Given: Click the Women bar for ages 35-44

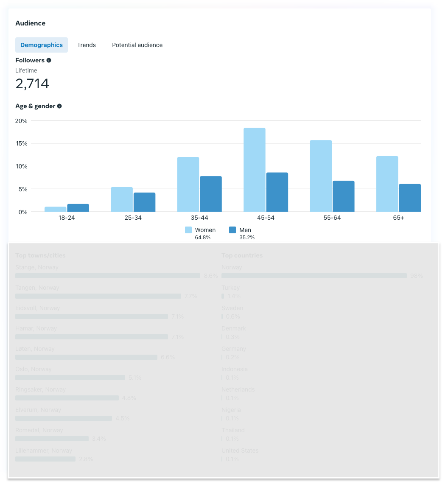Looking at the screenshot, I should tap(188, 184).
